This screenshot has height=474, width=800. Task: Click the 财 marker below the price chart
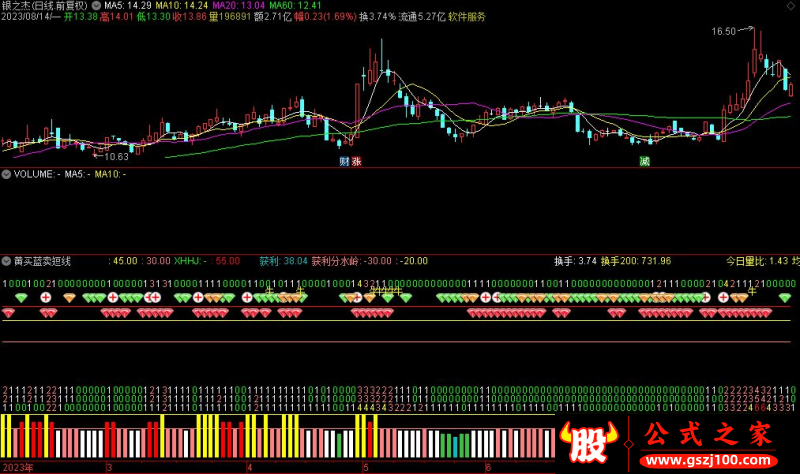(x=344, y=161)
